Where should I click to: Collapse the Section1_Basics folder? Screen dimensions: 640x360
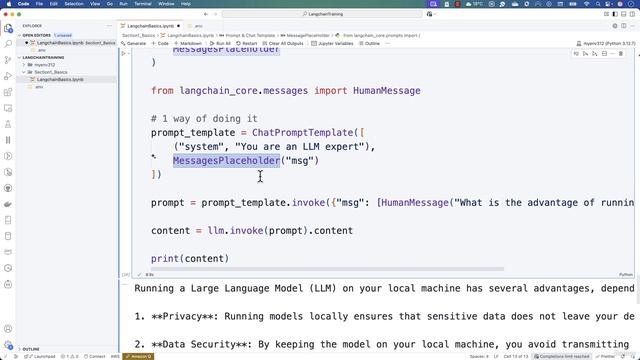pos(47,72)
